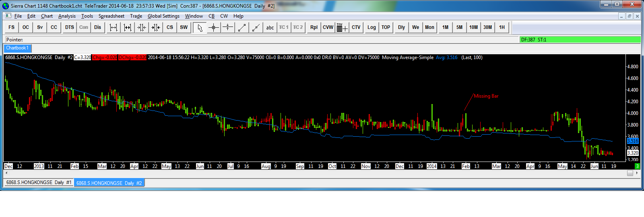644x217 pixels.
Task: Switch chart to 10M timeframe
Action: pos(474,27)
